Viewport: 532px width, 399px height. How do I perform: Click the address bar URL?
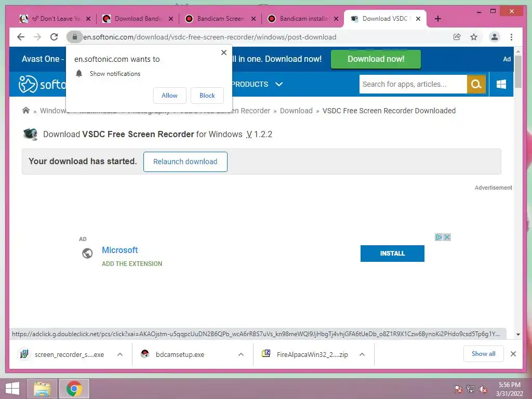click(210, 37)
